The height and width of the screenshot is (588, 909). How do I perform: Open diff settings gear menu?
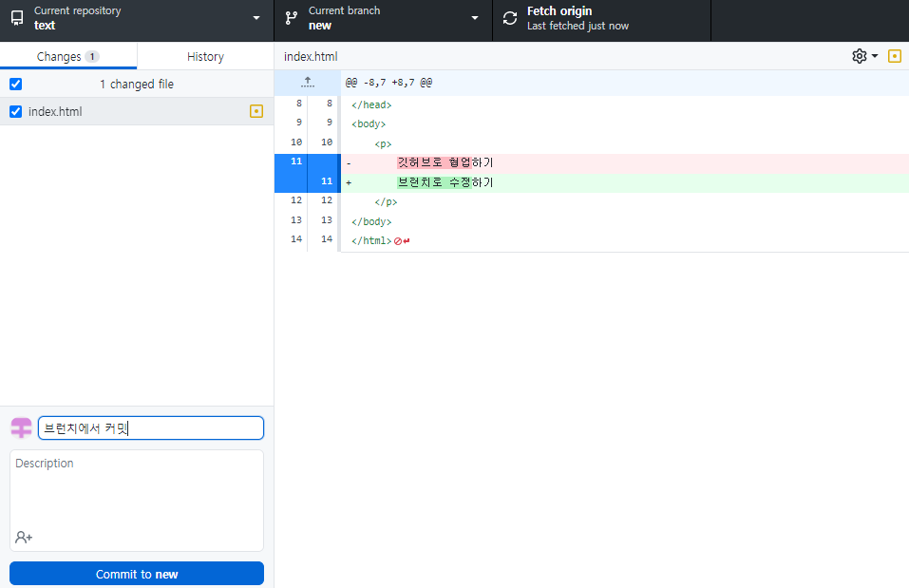[860, 56]
